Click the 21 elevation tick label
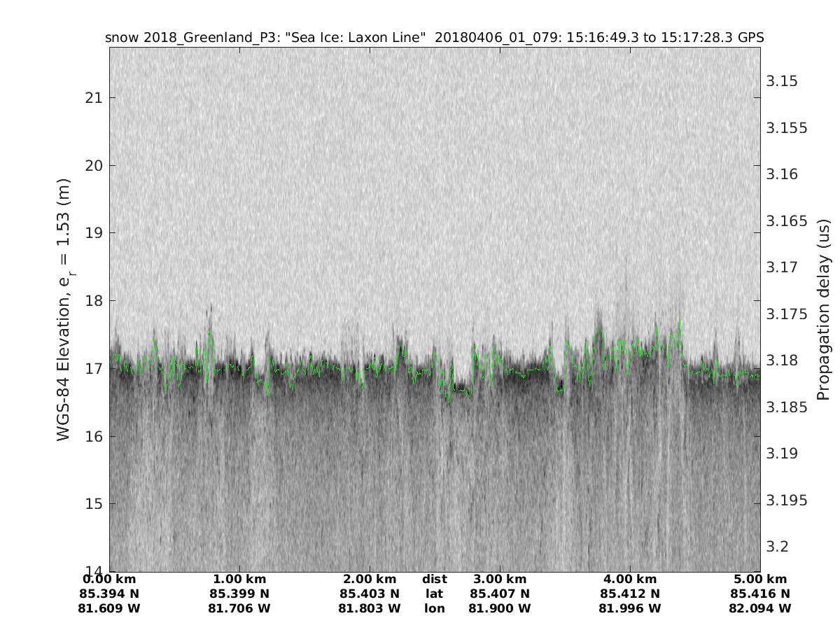This screenshot has height=630, width=840. (x=93, y=97)
